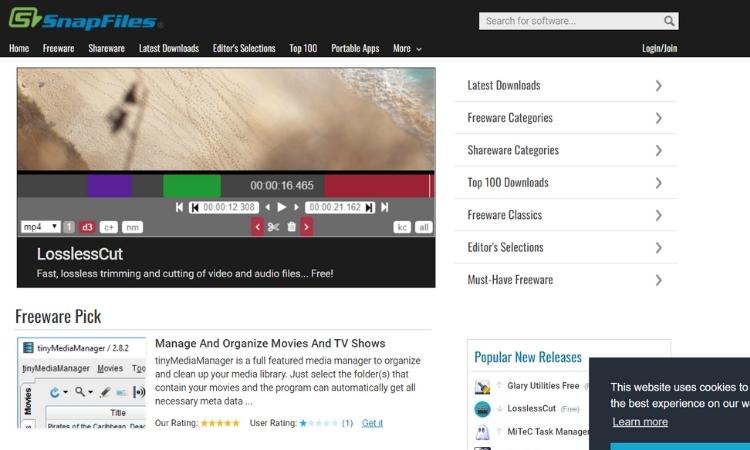Image resolution: width=750 pixels, height=450 pixels.
Task: Open the mp4 format dropdown
Action: point(41,227)
